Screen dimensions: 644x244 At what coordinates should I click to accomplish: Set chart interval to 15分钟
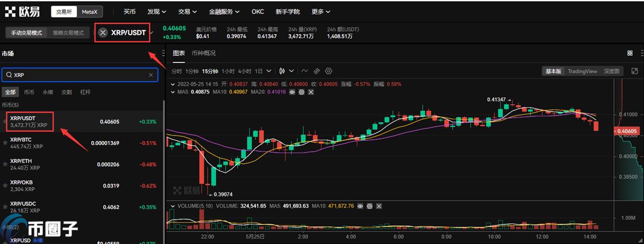210,71
